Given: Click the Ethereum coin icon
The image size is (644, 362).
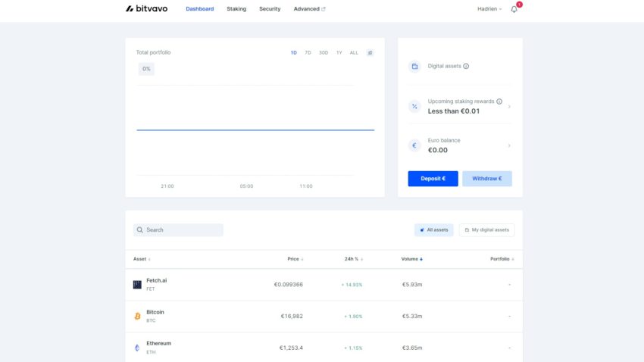Looking at the screenshot, I should pyautogui.click(x=137, y=348).
